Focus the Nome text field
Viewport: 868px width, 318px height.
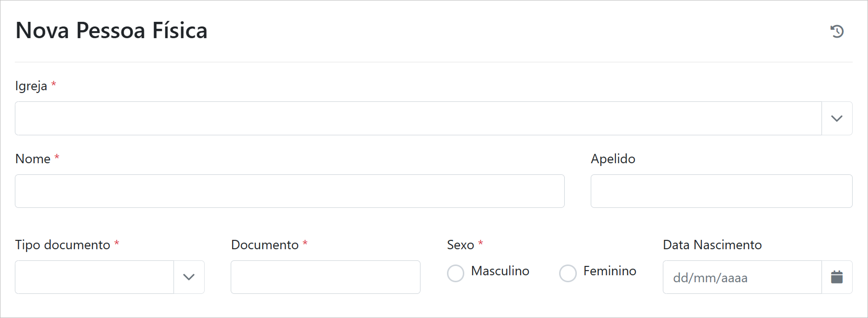point(289,191)
